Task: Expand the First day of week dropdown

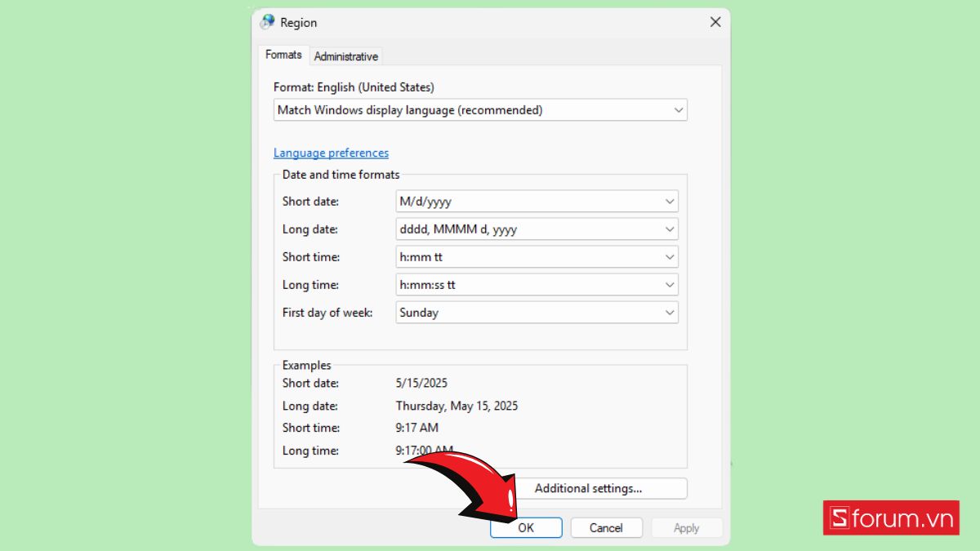Action: (x=537, y=313)
